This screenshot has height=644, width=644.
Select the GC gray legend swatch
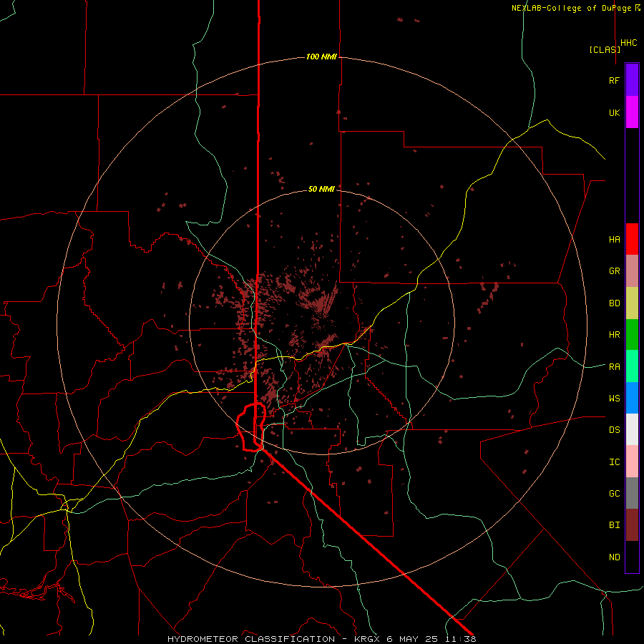[632, 493]
